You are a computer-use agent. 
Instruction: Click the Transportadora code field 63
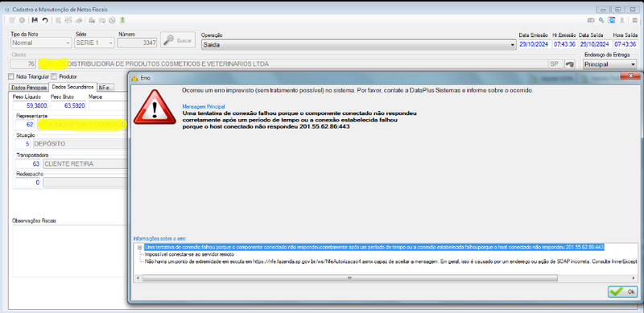28,164
